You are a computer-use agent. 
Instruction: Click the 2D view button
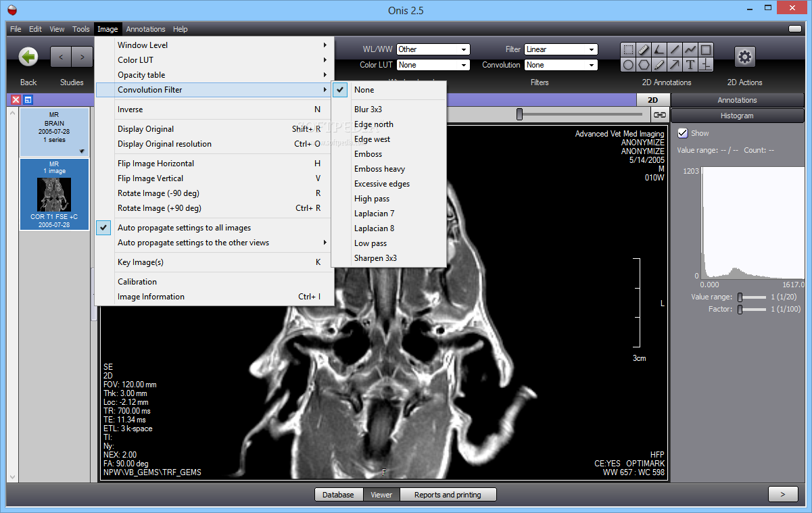pos(652,100)
